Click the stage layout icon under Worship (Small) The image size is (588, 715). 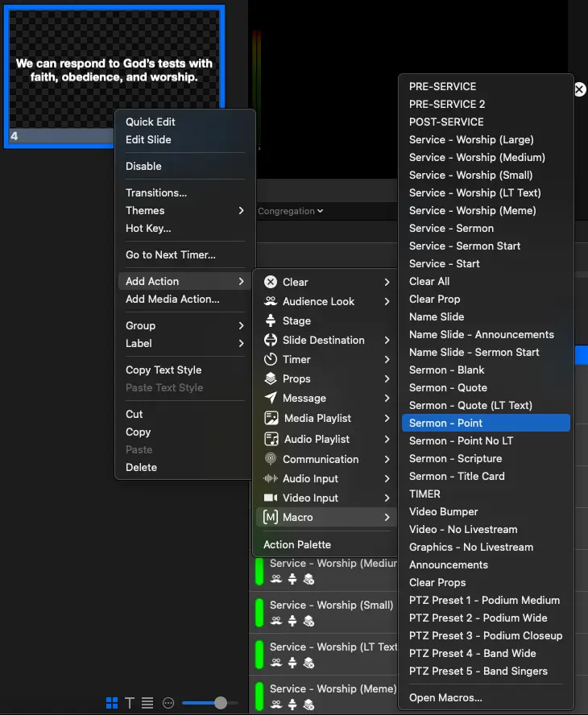coord(292,622)
